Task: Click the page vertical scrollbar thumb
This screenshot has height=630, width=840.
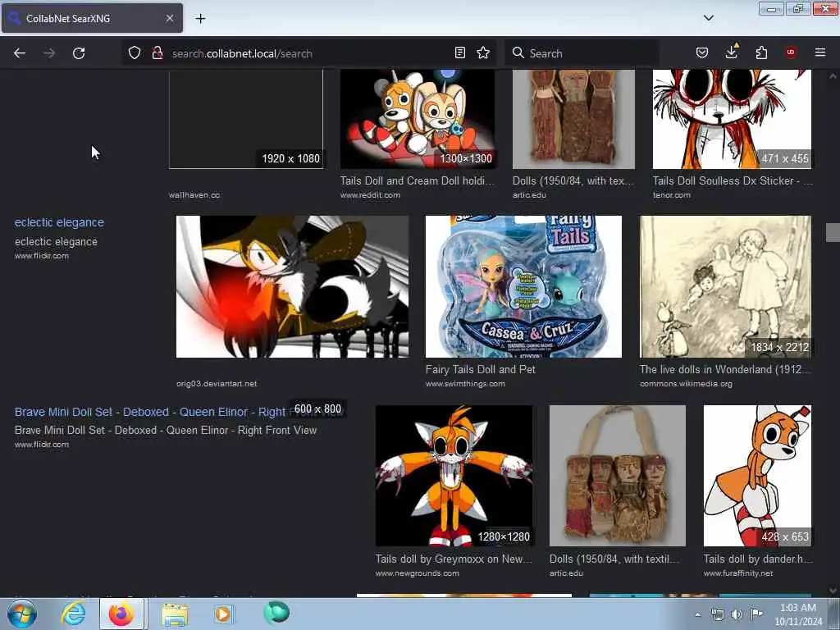Action: pos(833,233)
